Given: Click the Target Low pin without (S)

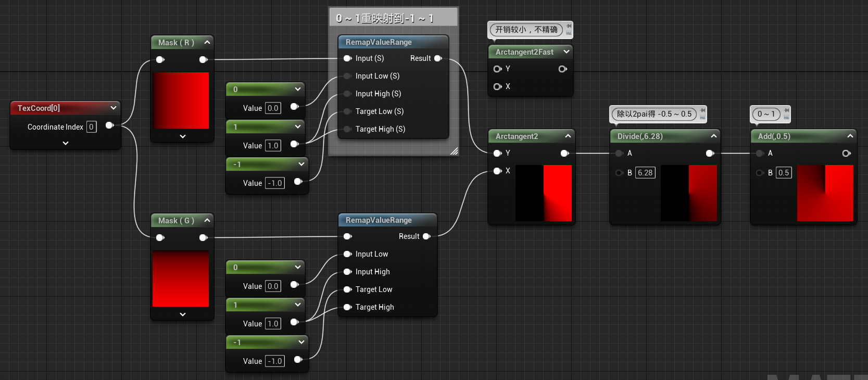Looking at the screenshot, I should (348, 289).
